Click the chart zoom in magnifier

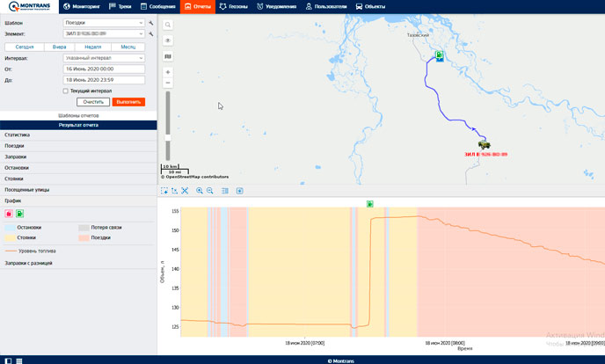pos(200,191)
